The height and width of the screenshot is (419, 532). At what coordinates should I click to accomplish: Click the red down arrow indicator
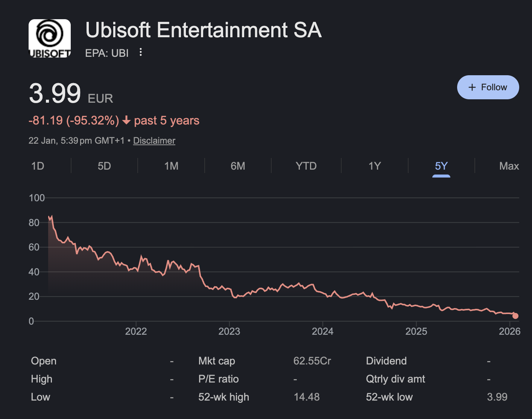tap(126, 121)
